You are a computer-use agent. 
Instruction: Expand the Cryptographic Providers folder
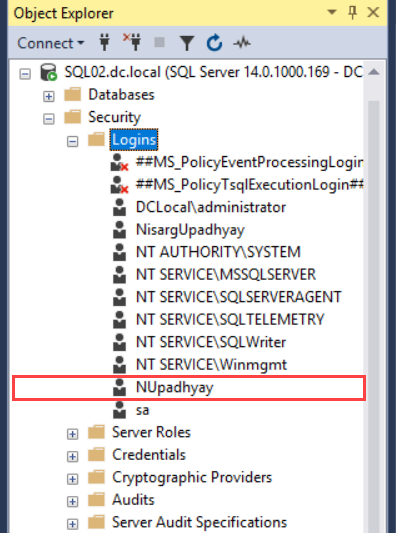click(x=72, y=479)
